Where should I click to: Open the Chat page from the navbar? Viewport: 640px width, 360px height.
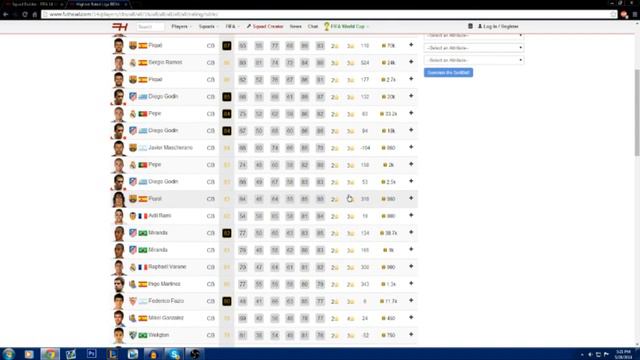(313, 27)
